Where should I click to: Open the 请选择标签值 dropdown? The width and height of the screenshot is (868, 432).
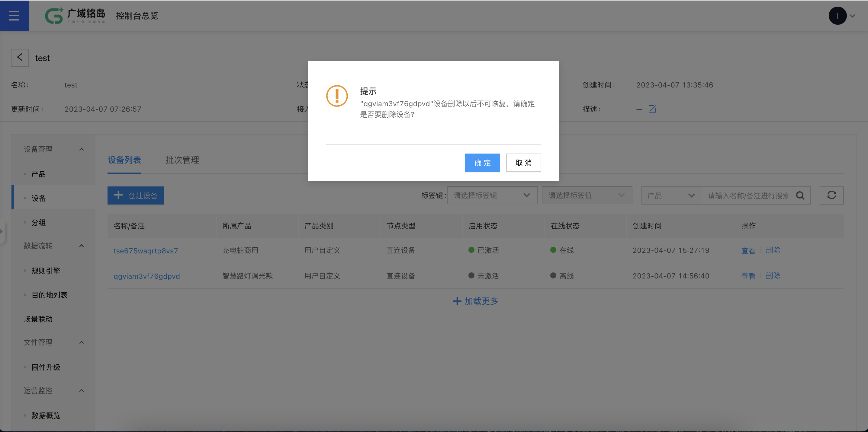click(587, 195)
